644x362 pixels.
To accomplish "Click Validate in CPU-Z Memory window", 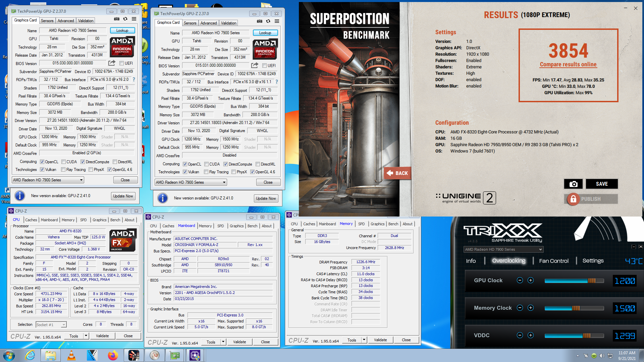I will (x=380, y=340).
